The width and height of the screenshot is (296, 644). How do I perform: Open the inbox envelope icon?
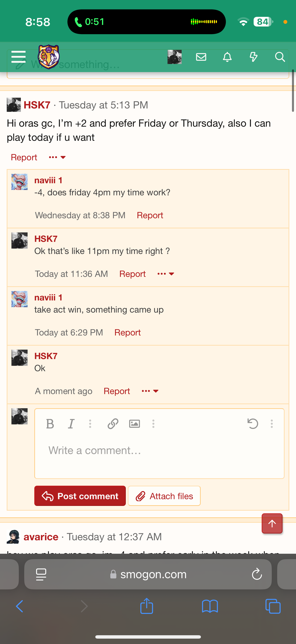click(x=201, y=57)
